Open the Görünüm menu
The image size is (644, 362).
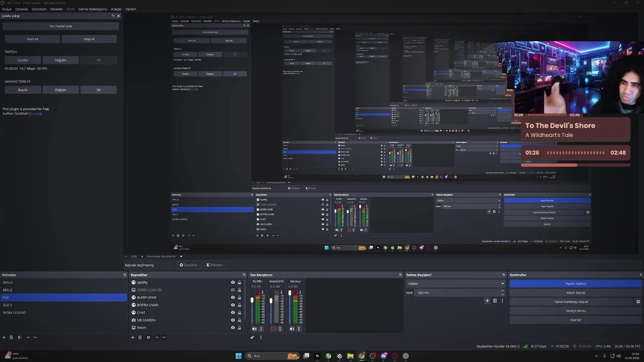tap(39, 9)
